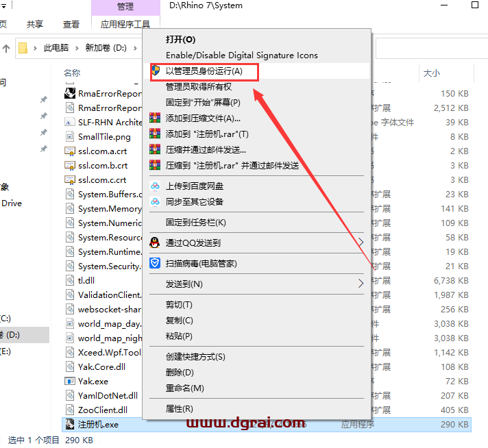Click the Drive item in navigation pane

[12, 203]
